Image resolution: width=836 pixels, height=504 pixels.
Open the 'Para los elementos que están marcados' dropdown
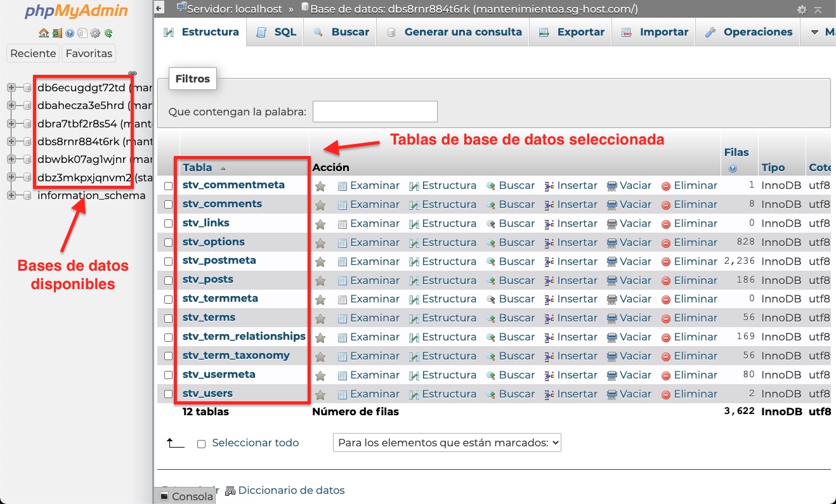(x=447, y=443)
